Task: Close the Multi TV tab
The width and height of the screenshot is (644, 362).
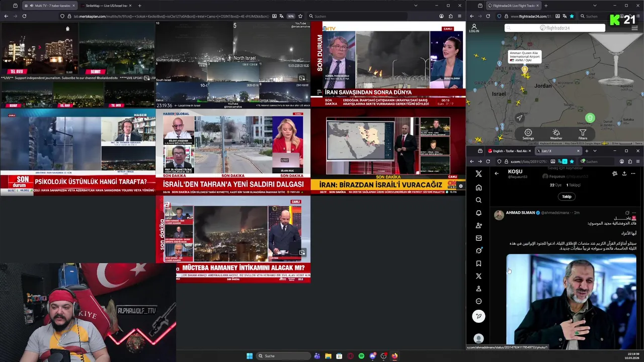Action: pos(73,6)
